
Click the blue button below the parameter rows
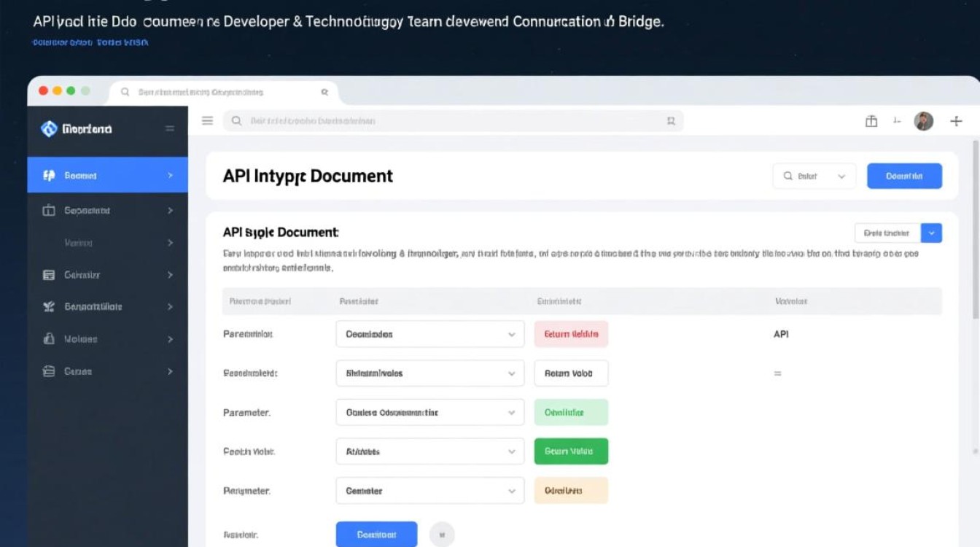[376, 535]
